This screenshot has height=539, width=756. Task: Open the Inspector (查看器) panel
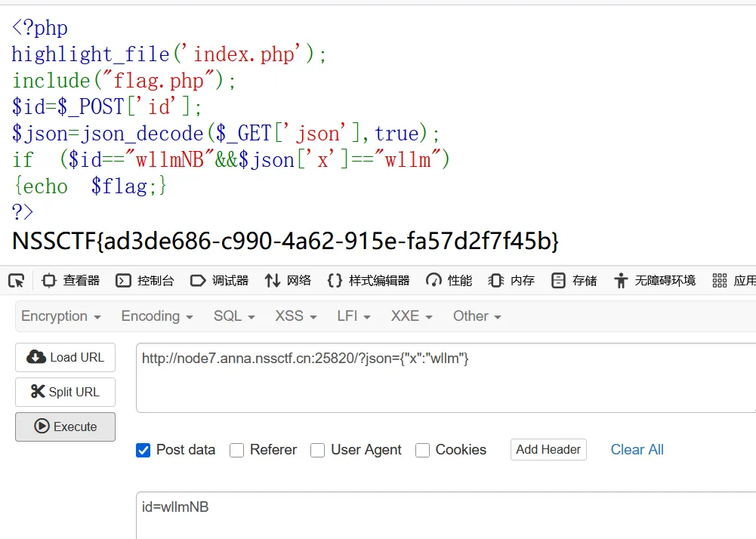[71, 281]
